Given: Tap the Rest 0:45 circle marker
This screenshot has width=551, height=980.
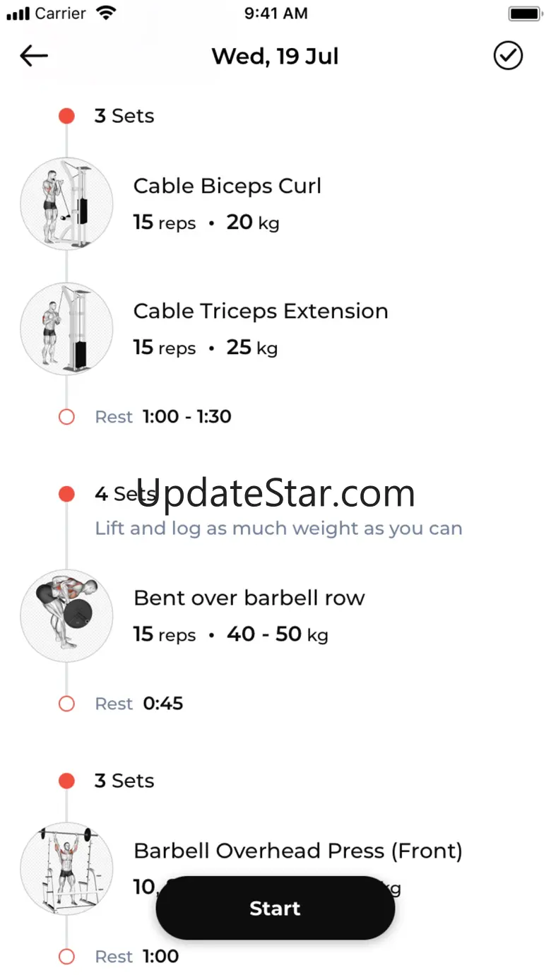Looking at the screenshot, I should (x=66, y=704).
